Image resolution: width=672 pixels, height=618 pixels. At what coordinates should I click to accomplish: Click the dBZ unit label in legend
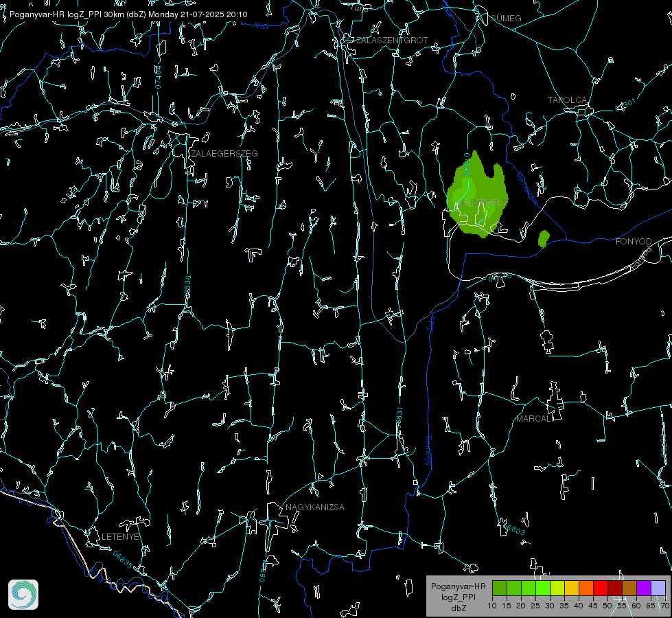click(x=459, y=608)
